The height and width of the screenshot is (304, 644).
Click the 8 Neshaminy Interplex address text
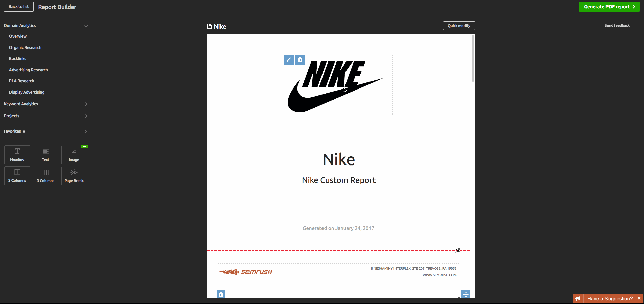click(414, 269)
